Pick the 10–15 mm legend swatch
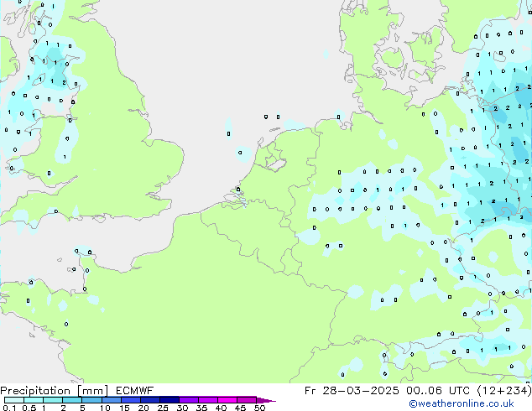This screenshot has height=411, width=532. tap(111, 400)
